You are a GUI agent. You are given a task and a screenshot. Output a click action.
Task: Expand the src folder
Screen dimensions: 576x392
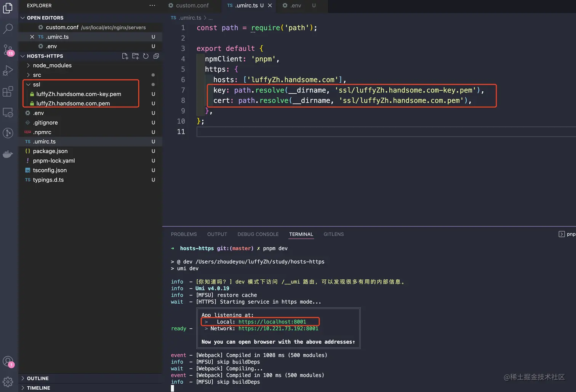(37, 75)
